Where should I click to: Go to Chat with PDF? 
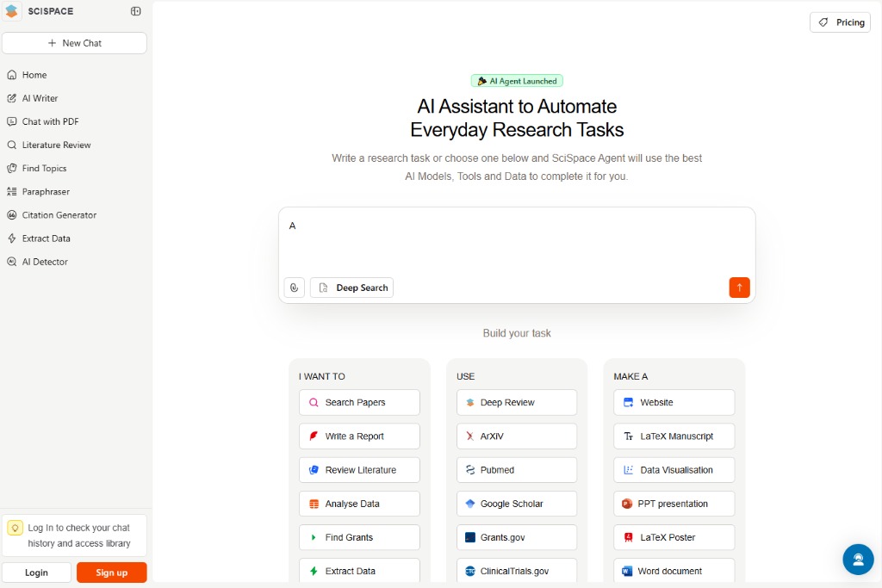pos(50,121)
